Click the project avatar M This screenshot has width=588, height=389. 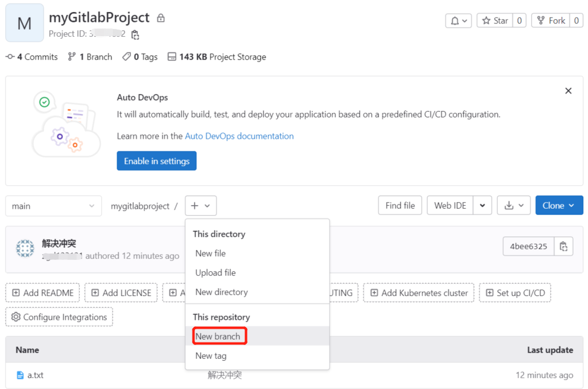point(25,24)
